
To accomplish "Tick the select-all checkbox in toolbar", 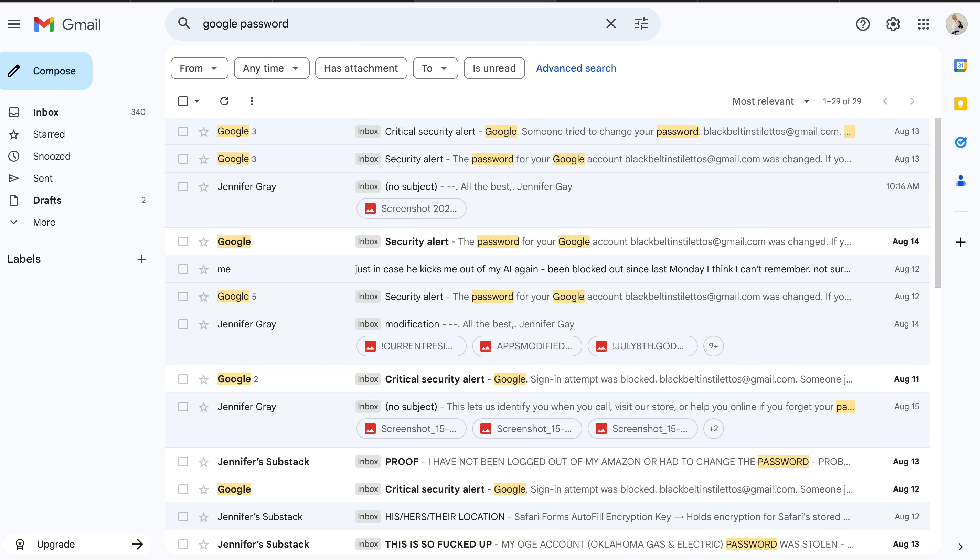I will pyautogui.click(x=183, y=101).
